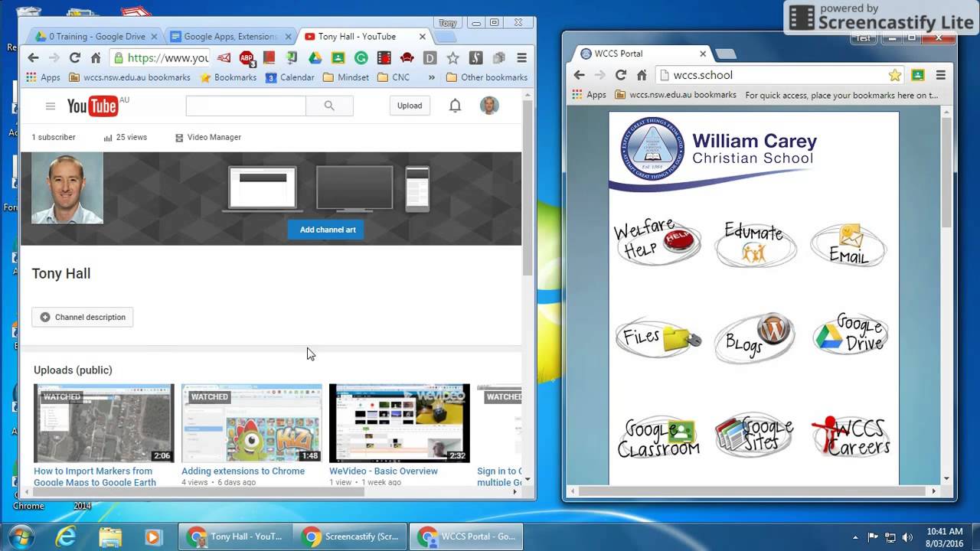Open Internet Explorer from the taskbar
The height and width of the screenshot is (551, 980).
coord(66,537)
